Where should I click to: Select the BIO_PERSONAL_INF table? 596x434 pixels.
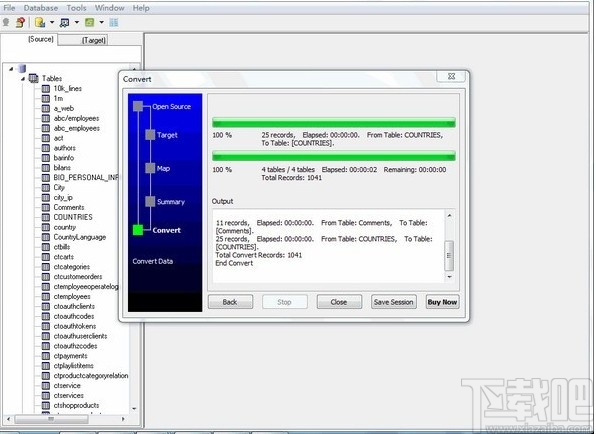[x=86, y=177]
